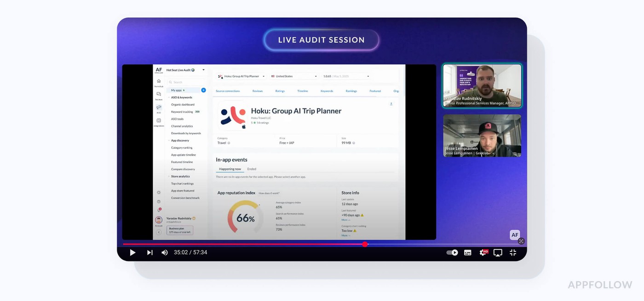Open the notifications bell icon

[159, 210]
